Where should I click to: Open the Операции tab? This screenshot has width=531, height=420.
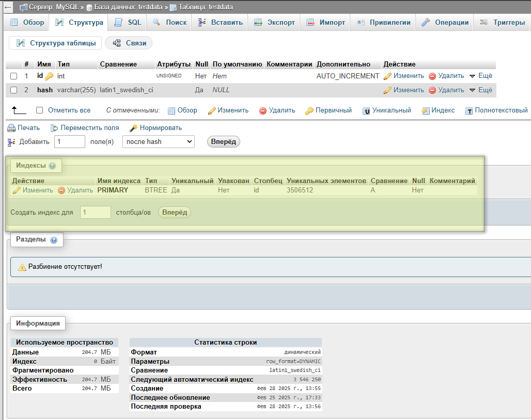pyautogui.click(x=445, y=22)
